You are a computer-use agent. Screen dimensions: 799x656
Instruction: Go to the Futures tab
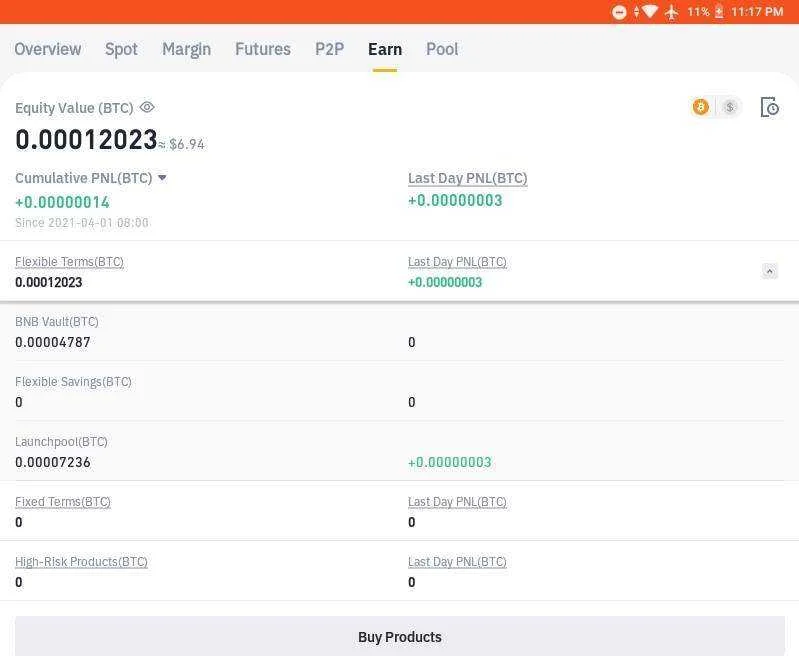263,49
